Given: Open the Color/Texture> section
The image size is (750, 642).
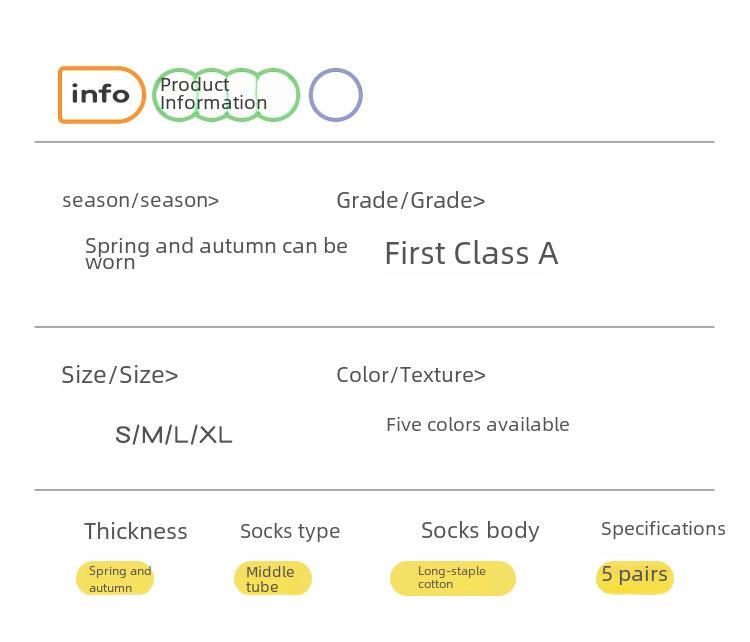Looking at the screenshot, I should click(411, 375).
